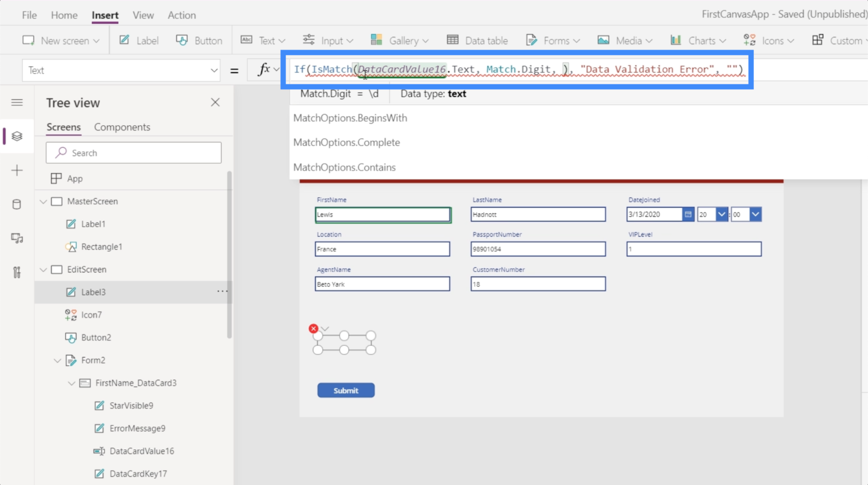Open the Action tab

[181, 15]
